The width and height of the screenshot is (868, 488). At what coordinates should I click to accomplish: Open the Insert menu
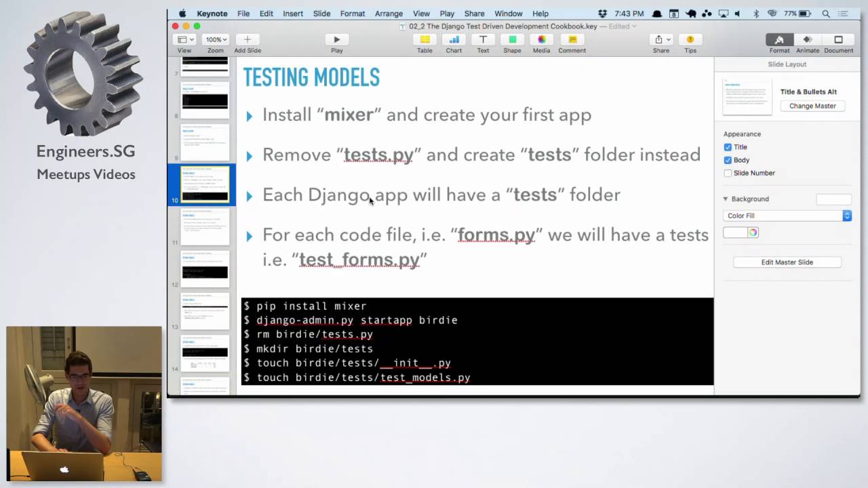point(293,14)
